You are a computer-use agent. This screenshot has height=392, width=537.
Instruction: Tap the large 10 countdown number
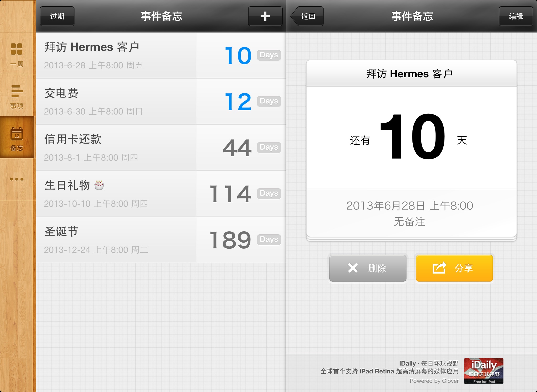tap(412, 137)
